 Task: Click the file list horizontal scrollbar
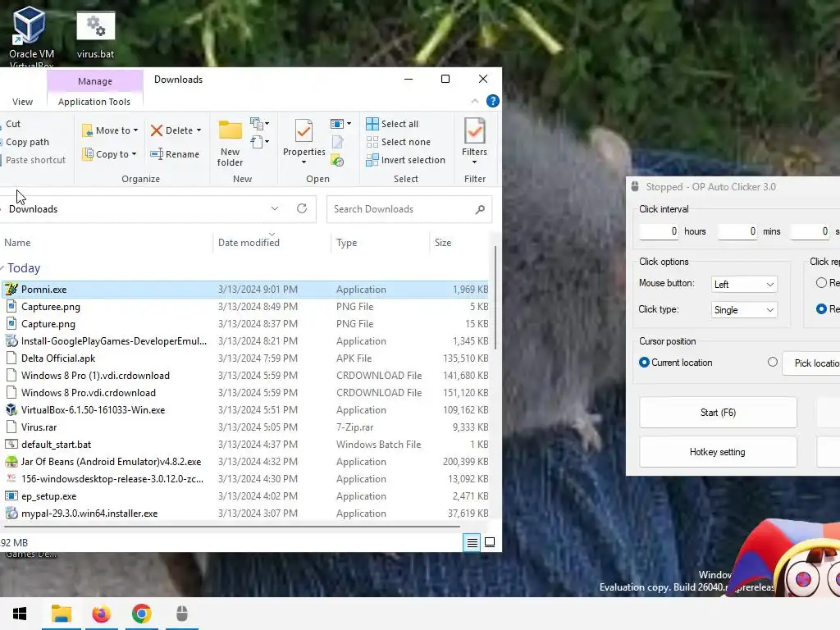pyautogui.click(x=231, y=527)
